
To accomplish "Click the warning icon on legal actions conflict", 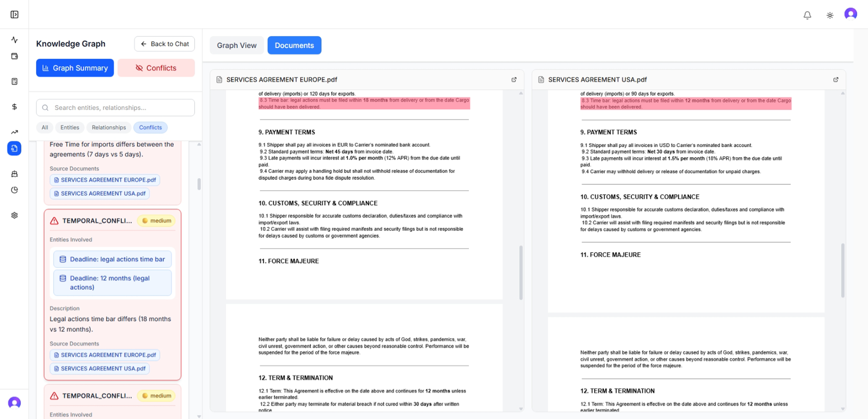I will click(54, 221).
